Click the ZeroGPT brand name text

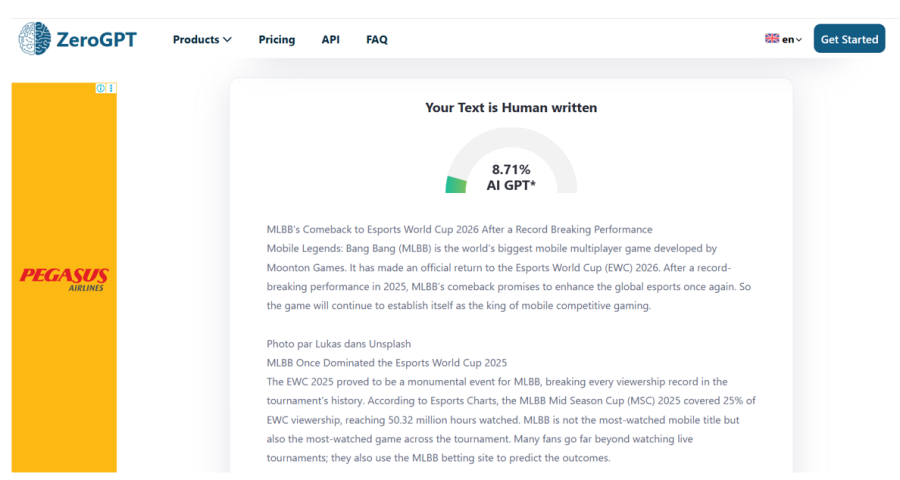click(x=96, y=40)
